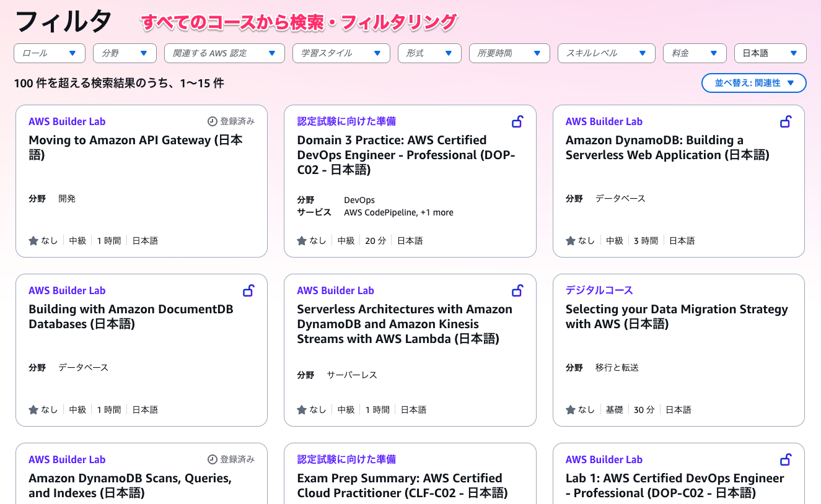Image resolution: width=821 pixels, height=504 pixels.
Task: Click 登録済み label on Moving to API Gateway card
Action: (x=237, y=121)
